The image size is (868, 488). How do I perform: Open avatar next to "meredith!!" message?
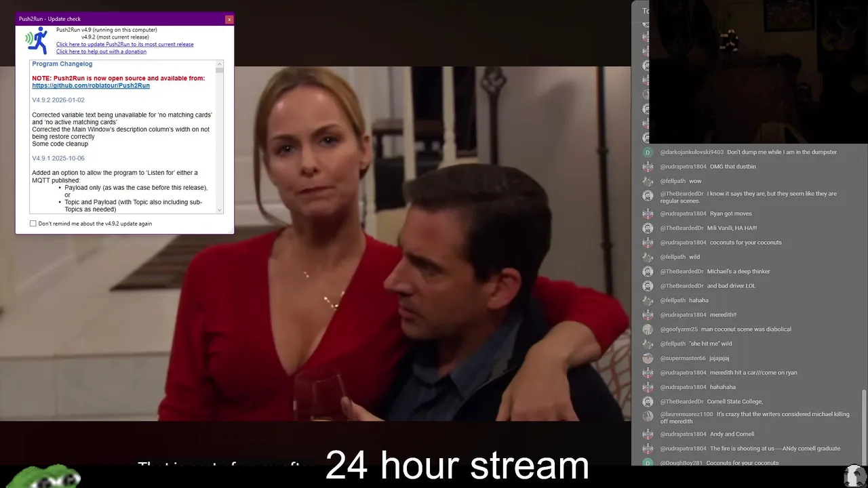pyautogui.click(x=648, y=315)
